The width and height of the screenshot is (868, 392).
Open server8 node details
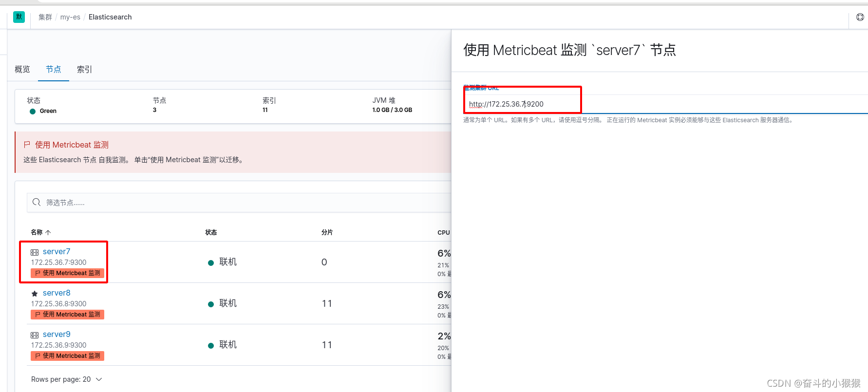(57, 293)
